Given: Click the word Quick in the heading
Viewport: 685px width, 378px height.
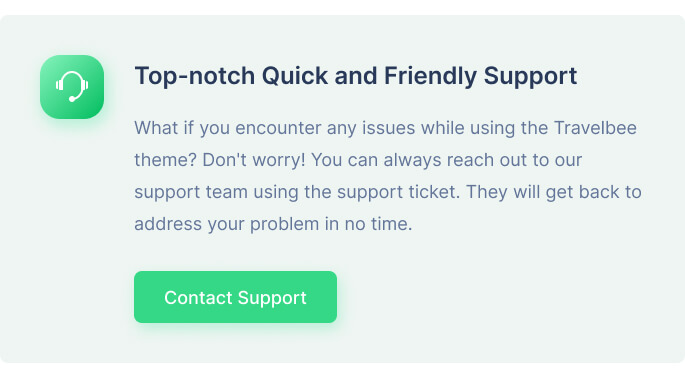Looking at the screenshot, I should click(x=295, y=76).
